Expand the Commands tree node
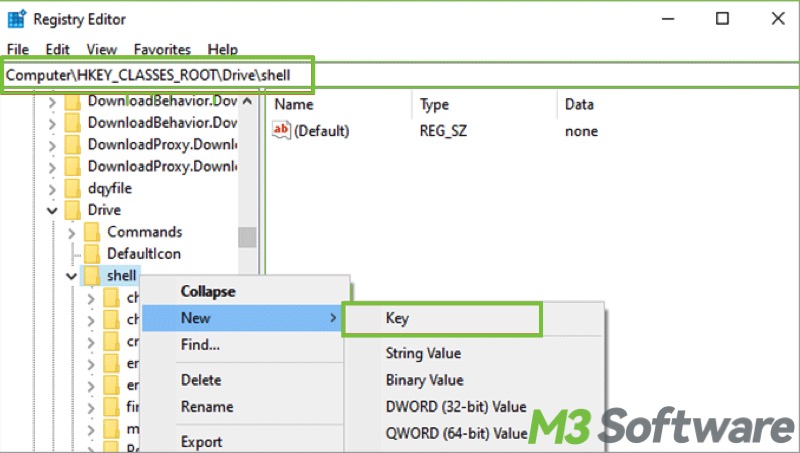Screen dimensions: 800x453 point(72,232)
